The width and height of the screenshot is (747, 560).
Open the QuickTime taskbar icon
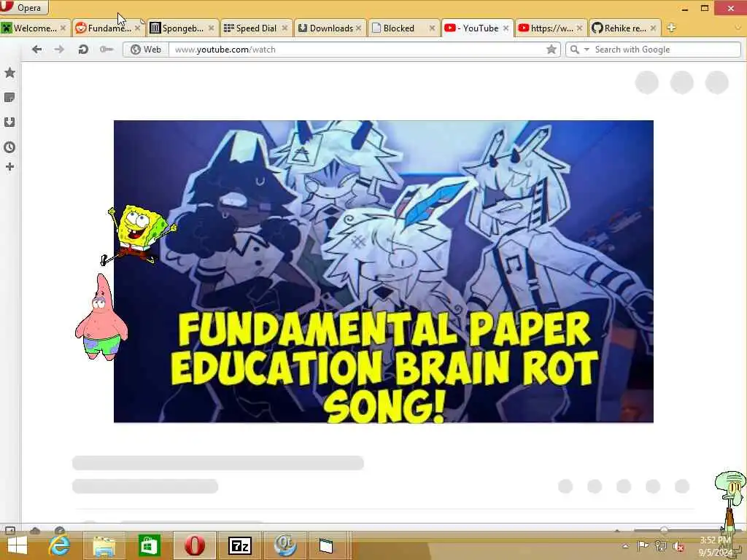coord(285,545)
